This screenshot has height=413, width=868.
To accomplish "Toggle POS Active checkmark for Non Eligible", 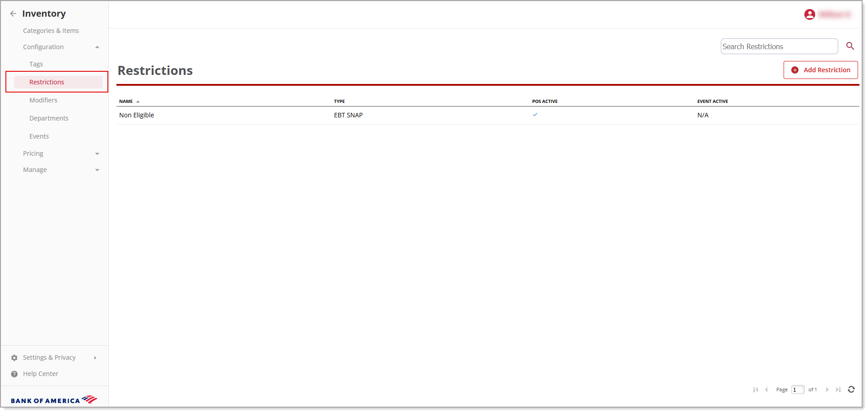I will [x=535, y=115].
